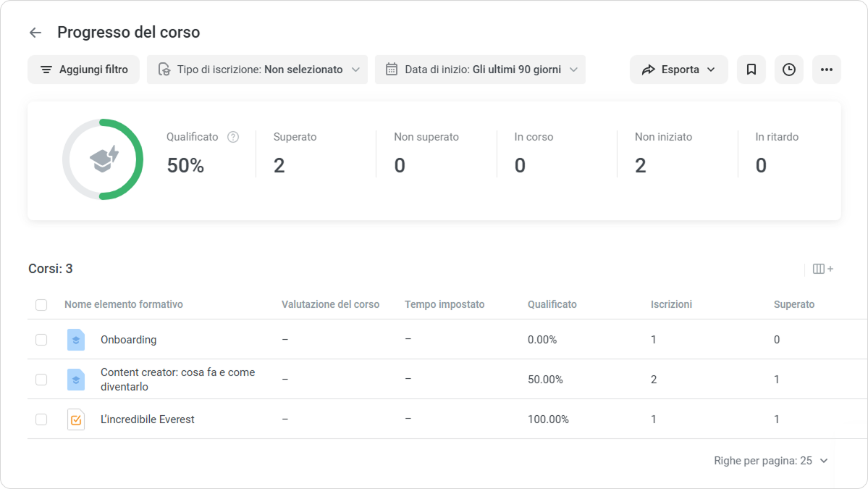868x489 pixels.
Task: Open the Righe per pagina dropdown
Action: click(x=771, y=461)
